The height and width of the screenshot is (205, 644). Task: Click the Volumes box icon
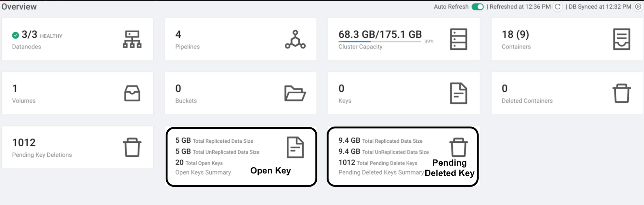coord(132,93)
